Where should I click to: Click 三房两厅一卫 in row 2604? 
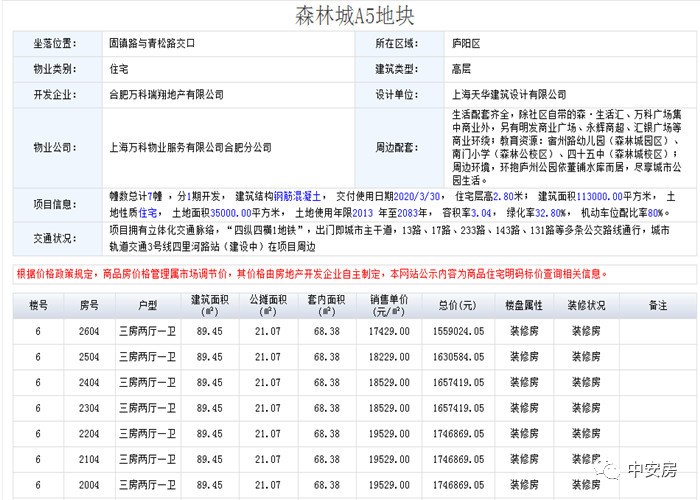[147, 331]
